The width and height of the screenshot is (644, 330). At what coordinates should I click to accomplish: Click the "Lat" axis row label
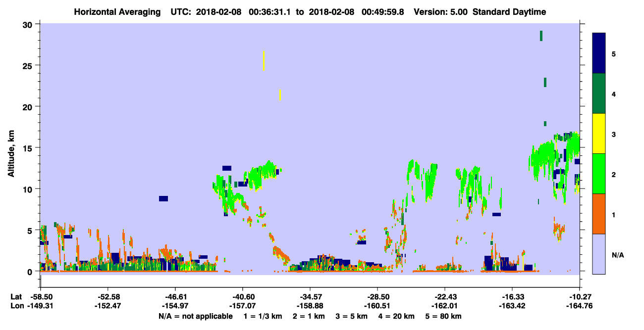[16, 296]
